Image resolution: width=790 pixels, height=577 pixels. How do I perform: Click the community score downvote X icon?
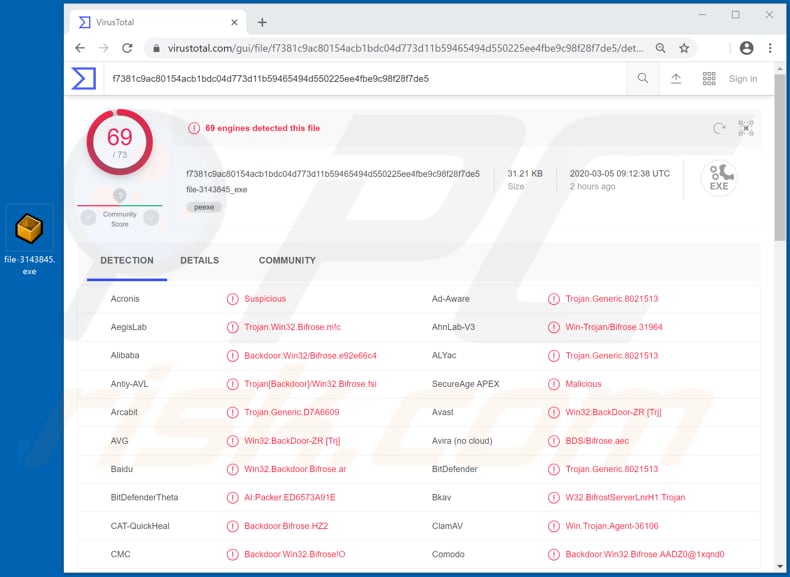click(x=88, y=218)
